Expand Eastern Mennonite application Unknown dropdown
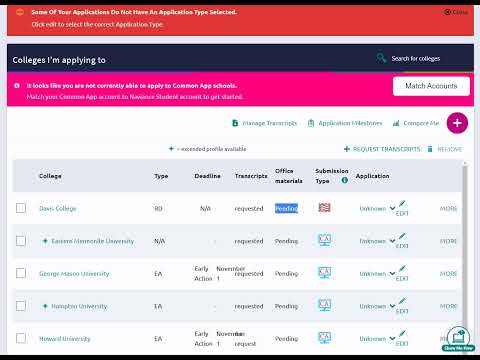 point(377,241)
